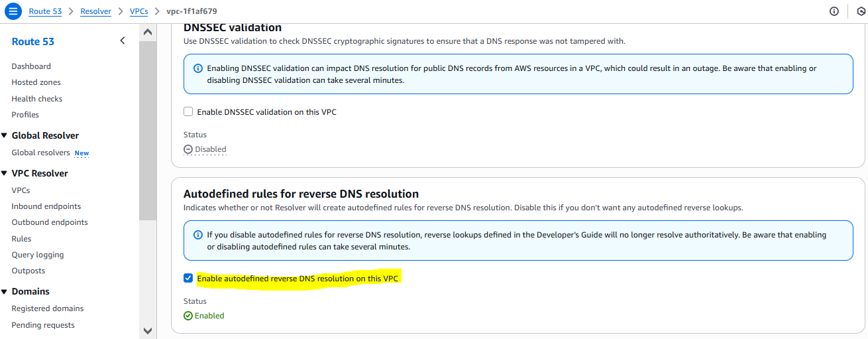Open the hamburger navigation menu
The width and height of the screenshot is (868, 339).
click(13, 11)
